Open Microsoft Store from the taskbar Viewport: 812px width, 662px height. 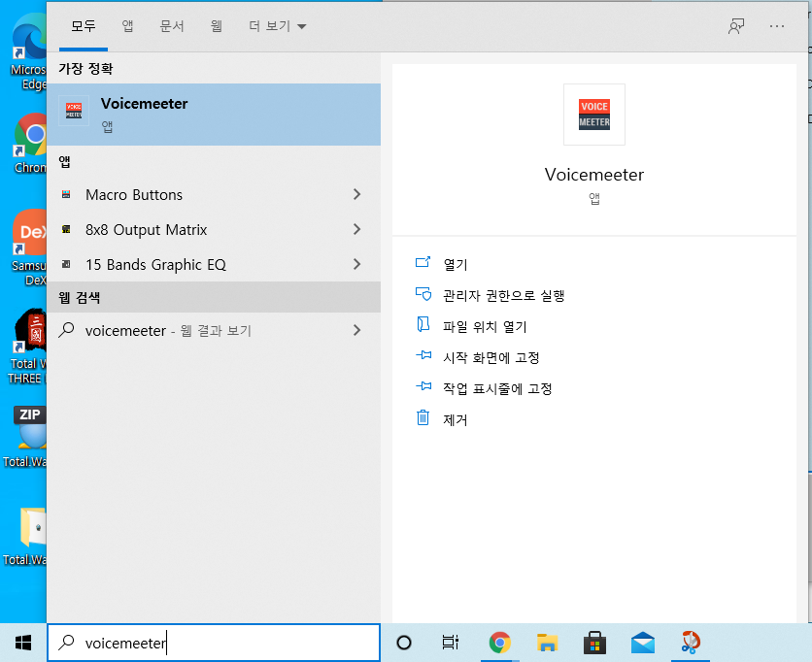594,643
